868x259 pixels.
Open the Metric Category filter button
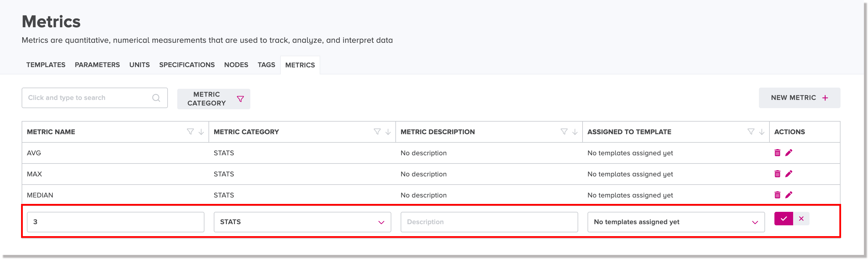click(213, 99)
